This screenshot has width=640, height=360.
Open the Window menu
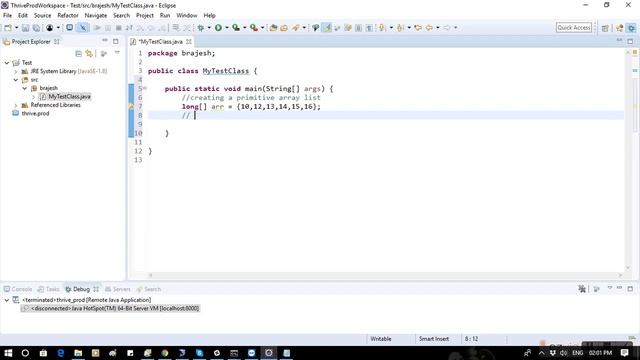(x=187, y=16)
